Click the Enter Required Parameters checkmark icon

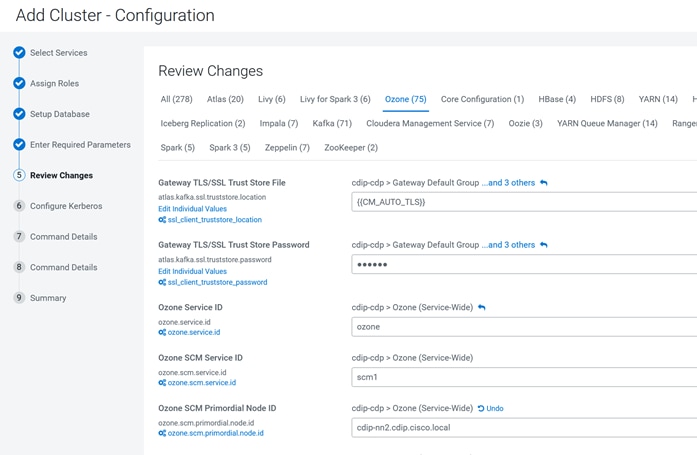point(19,144)
